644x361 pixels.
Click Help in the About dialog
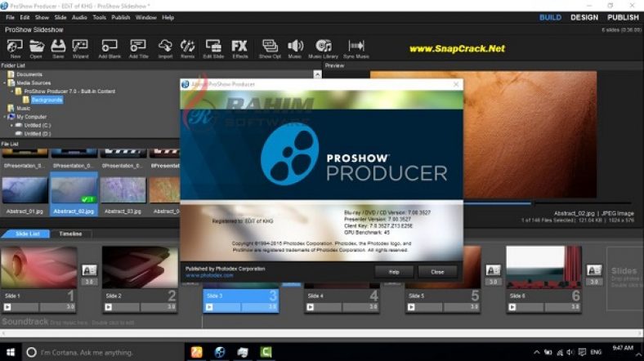tap(394, 271)
